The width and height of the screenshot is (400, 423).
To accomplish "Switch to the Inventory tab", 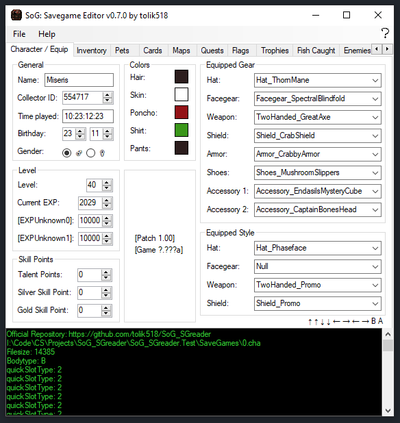I will [x=91, y=51].
